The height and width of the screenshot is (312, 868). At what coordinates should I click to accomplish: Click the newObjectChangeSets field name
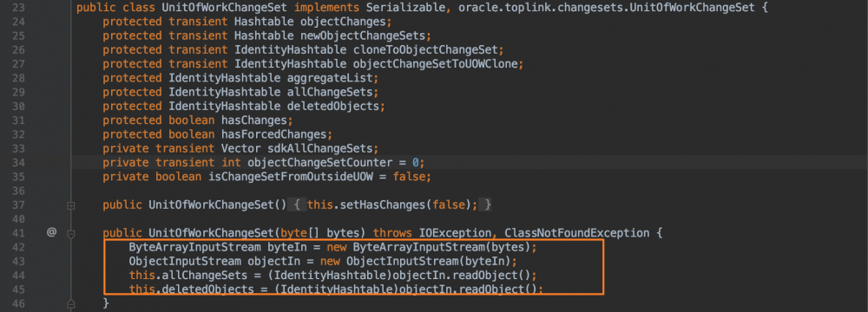point(362,36)
